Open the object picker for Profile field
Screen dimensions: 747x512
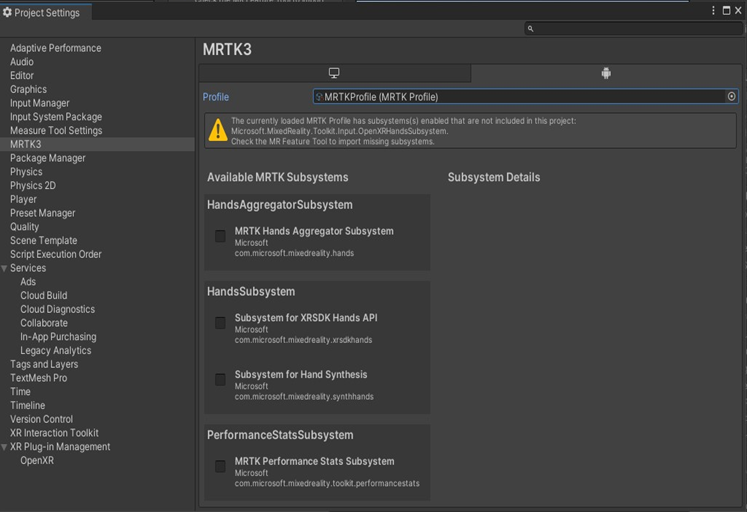tap(731, 97)
